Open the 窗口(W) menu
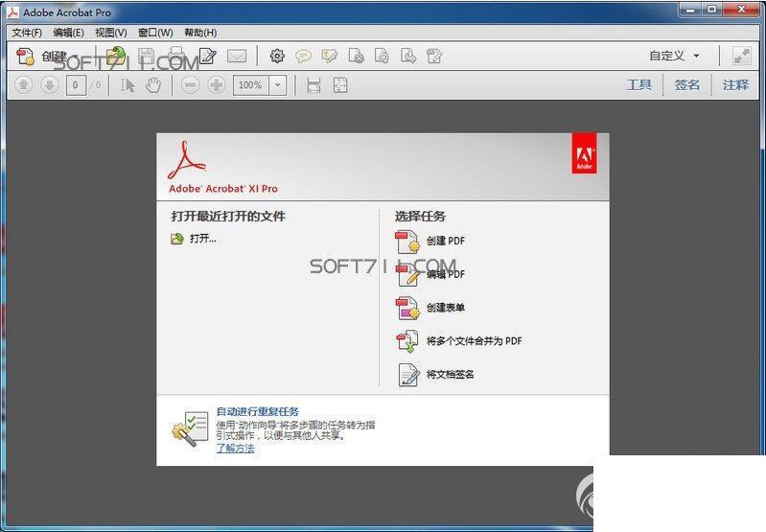 (155, 33)
